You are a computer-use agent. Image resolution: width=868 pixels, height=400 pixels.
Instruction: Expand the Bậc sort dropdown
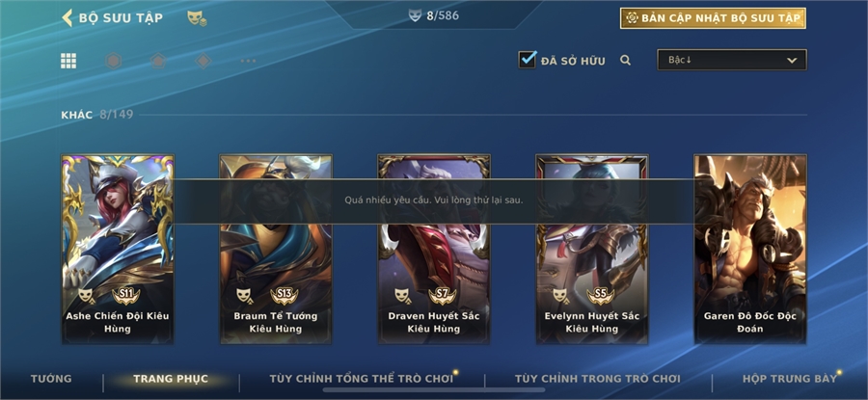pyautogui.click(x=732, y=60)
